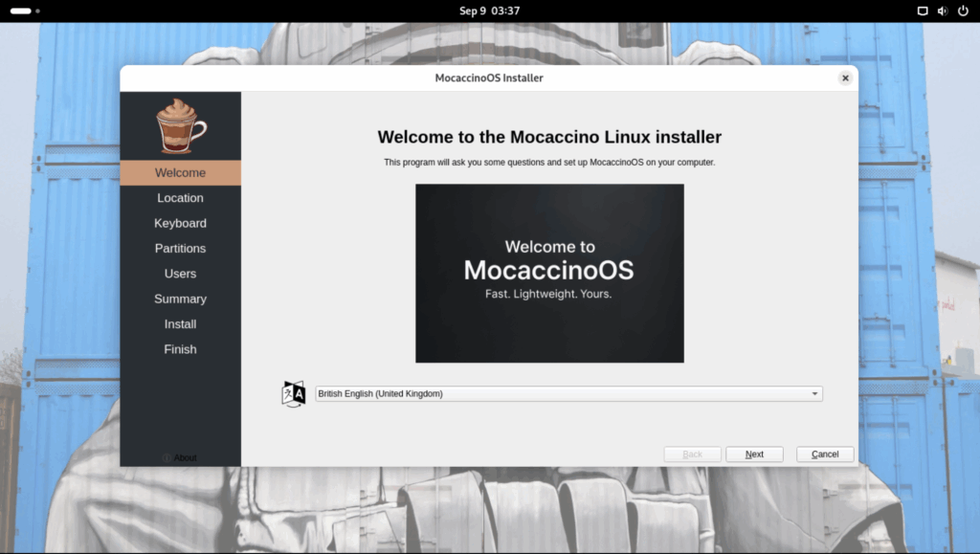This screenshot has width=980, height=554.
Task: Click the Mocaccino coffee cup logo
Action: point(180,125)
